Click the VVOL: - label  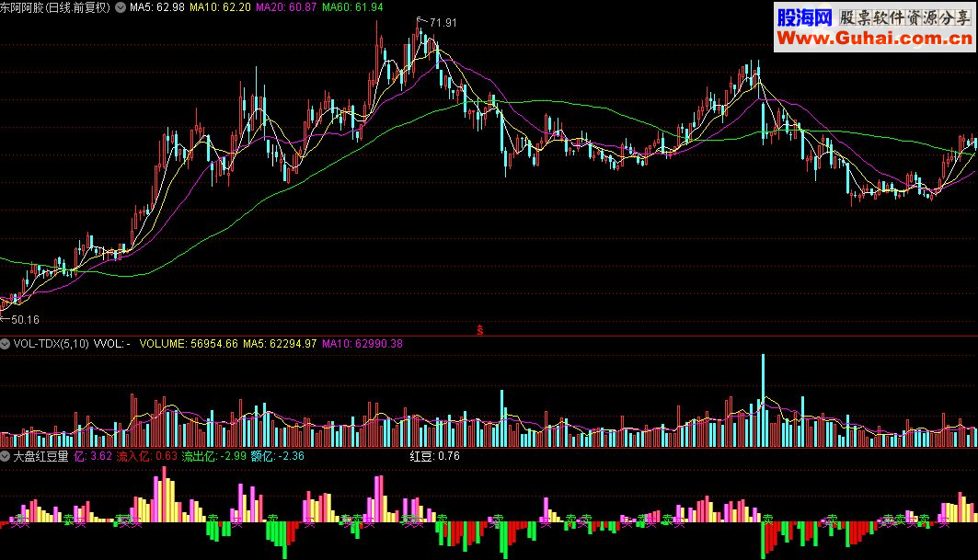112,344
